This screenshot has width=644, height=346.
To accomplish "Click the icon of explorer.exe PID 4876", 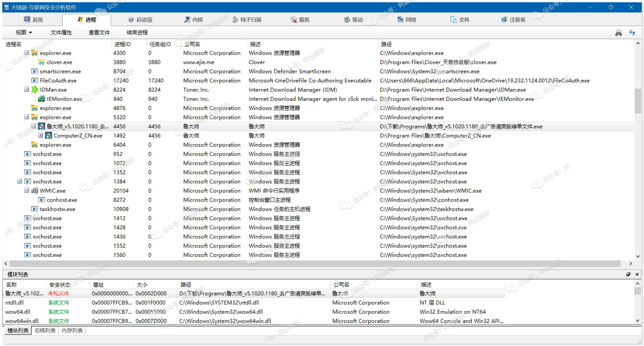I will coord(34,108).
